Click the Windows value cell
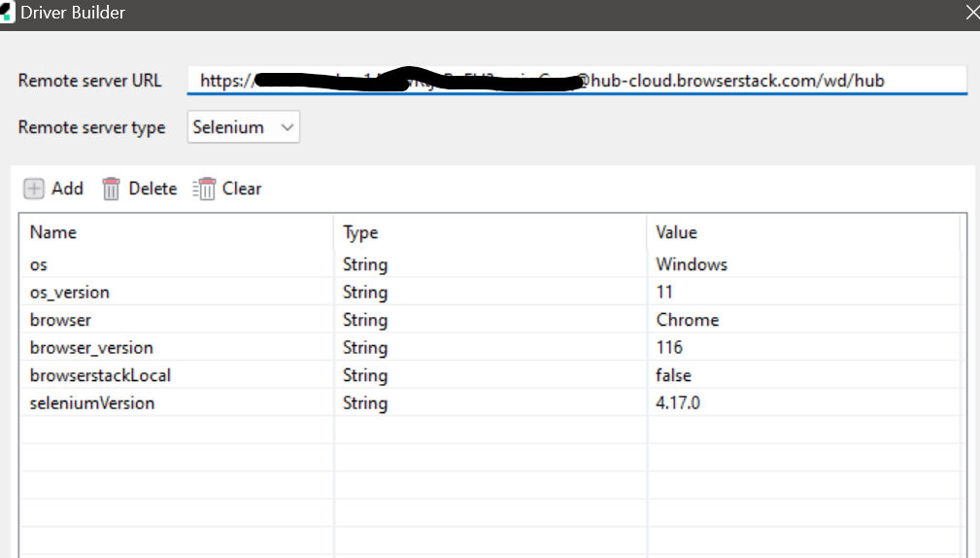The width and height of the screenshot is (980, 558). tap(692, 264)
